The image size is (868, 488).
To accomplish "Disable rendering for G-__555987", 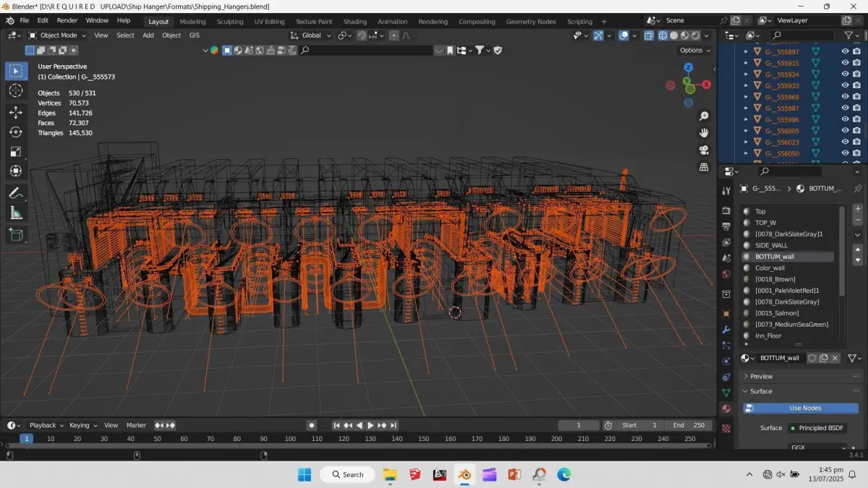I will point(856,108).
